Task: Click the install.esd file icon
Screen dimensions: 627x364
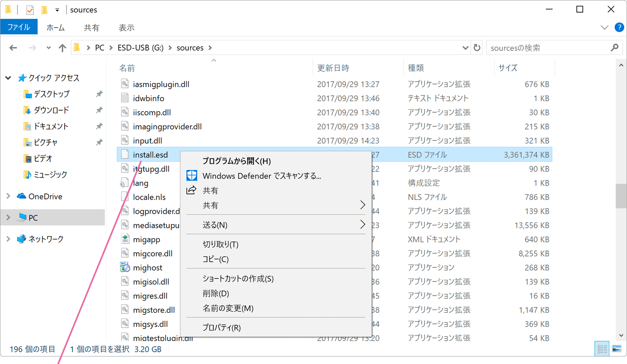Action: coord(125,154)
